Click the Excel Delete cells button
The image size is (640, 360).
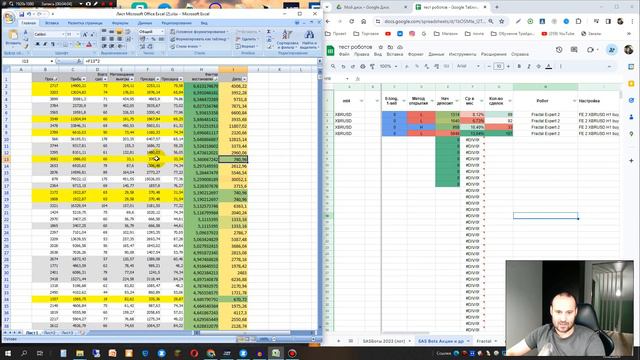[247, 39]
